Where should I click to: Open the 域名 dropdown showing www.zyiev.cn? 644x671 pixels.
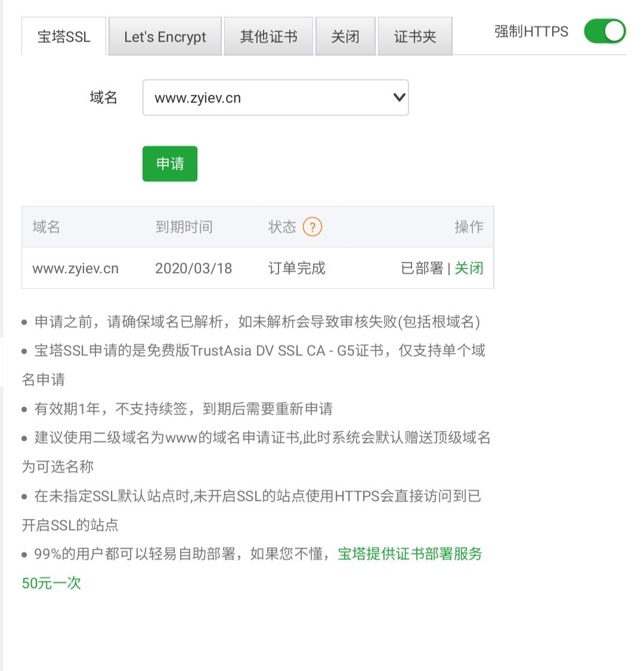275,98
